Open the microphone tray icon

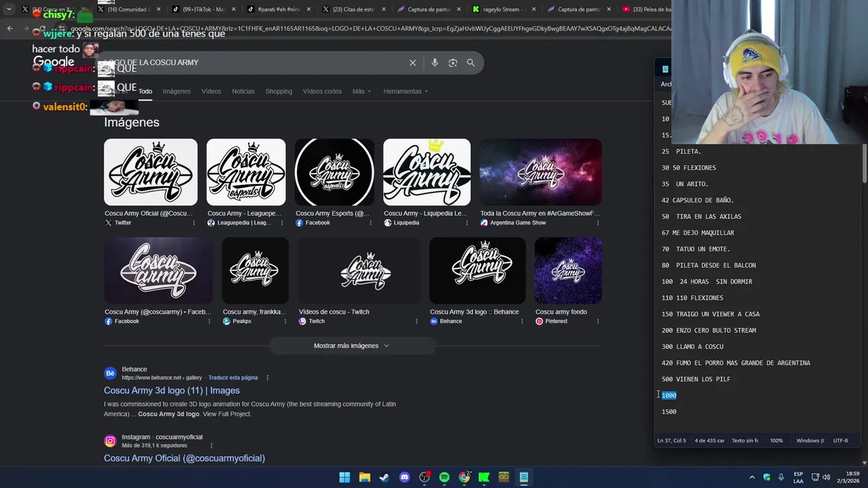781,477
